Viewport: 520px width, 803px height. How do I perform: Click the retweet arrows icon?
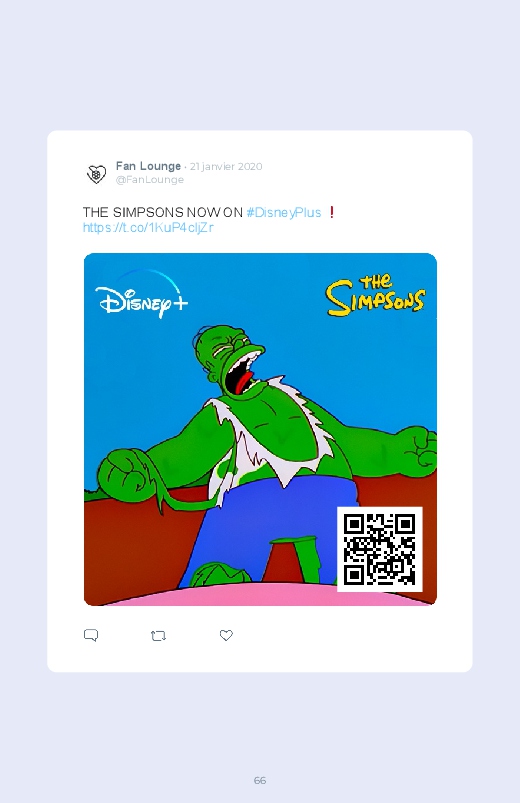158,636
